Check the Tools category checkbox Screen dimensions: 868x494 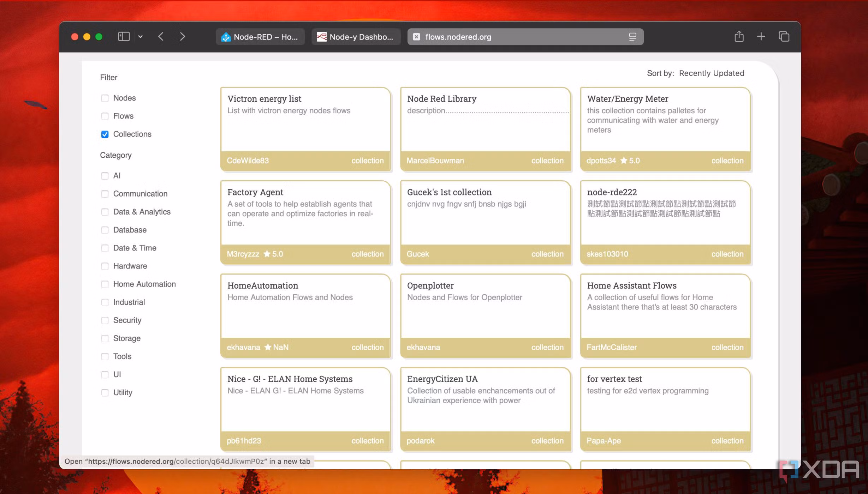pos(105,356)
